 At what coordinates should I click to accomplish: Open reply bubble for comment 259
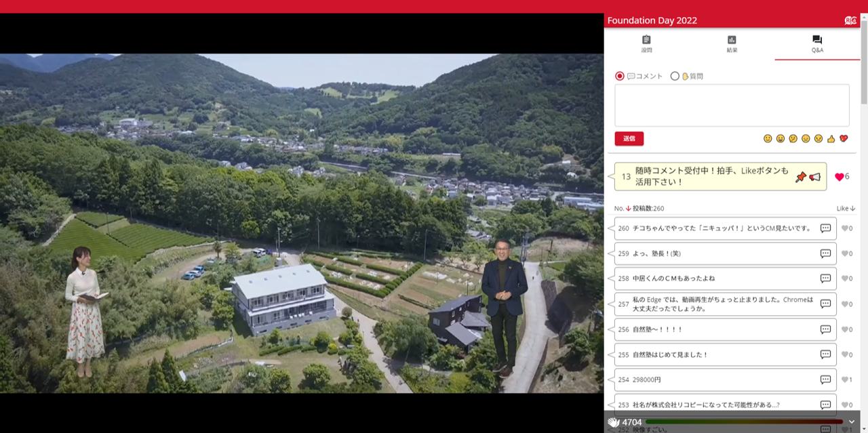pos(825,253)
